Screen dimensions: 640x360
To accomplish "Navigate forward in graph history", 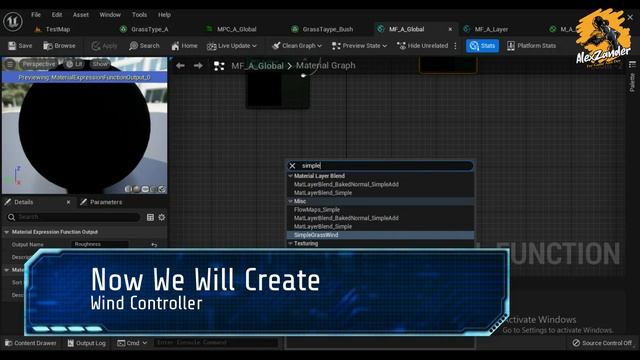I will pos(198,66).
